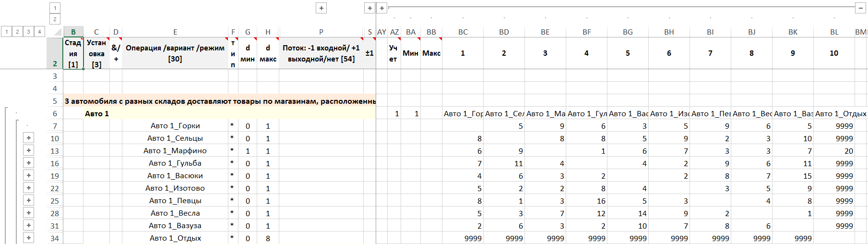
Task: Click header cell 'Поток: -1 входной/ +1 выходной'
Action: (321, 53)
